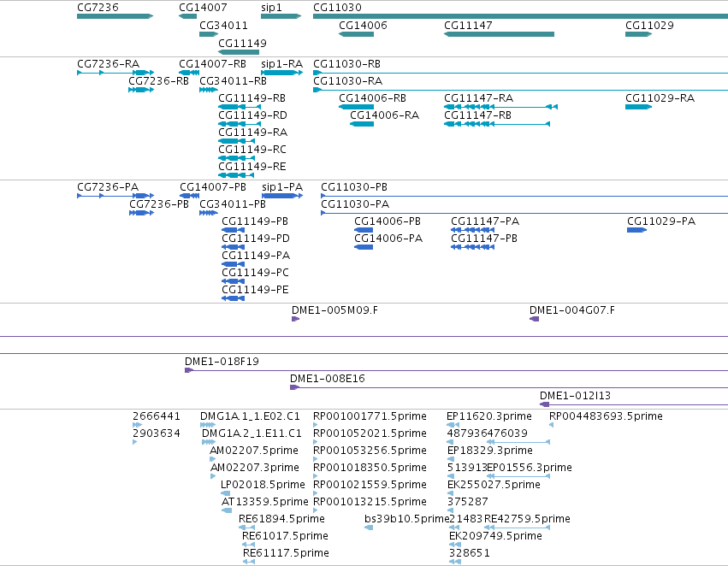Select the sip1-RA transcript label

[281, 64]
